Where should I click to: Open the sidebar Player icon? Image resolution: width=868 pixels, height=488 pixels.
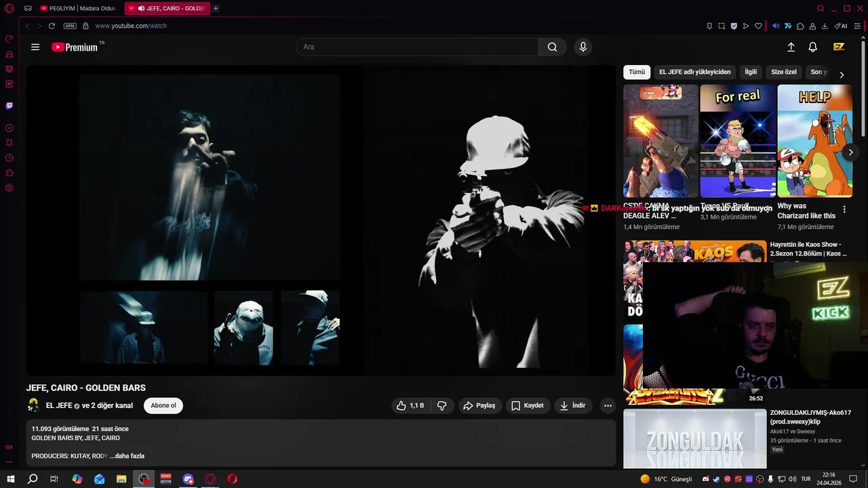pyautogui.click(x=9, y=128)
